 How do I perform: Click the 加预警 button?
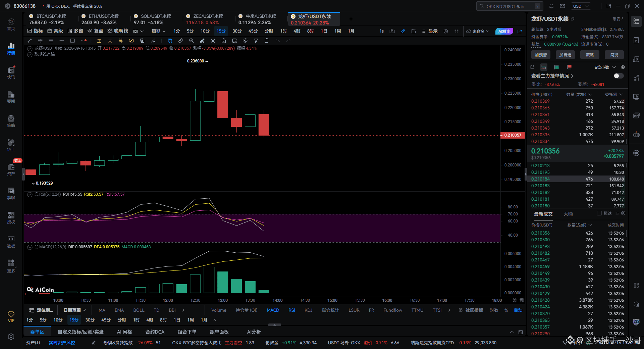pos(541,55)
